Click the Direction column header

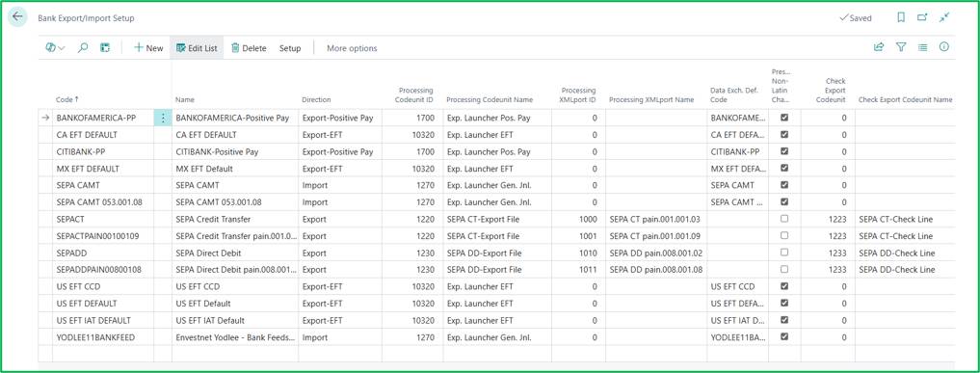(316, 99)
